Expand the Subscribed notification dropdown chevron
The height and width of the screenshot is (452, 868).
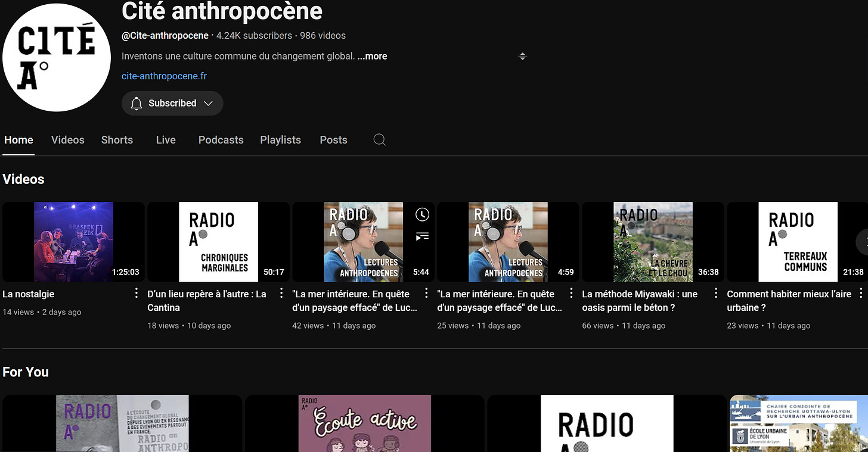[x=208, y=104]
